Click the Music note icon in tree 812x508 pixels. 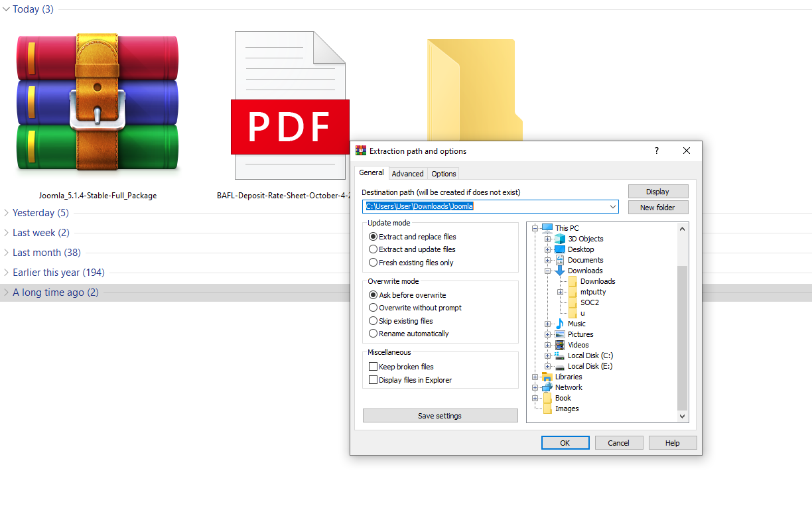pos(560,324)
